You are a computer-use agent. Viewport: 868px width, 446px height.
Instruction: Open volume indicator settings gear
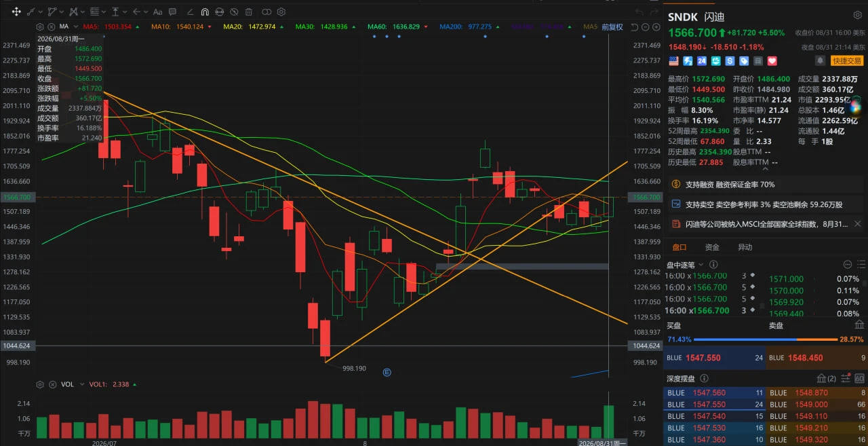40,384
